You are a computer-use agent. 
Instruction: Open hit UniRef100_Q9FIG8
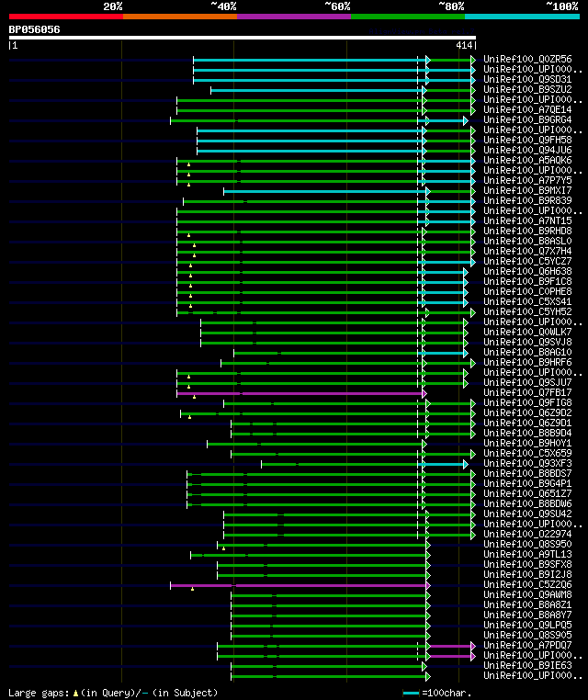pos(527,403)
